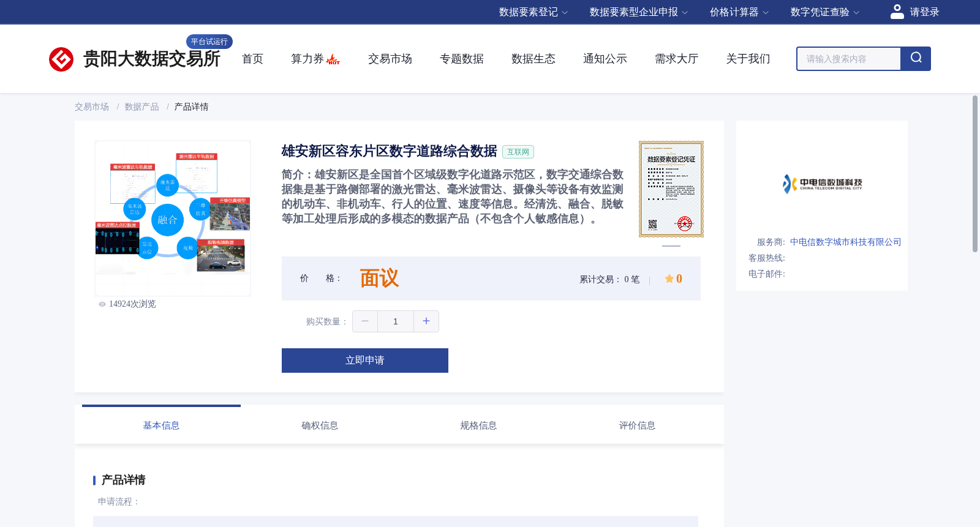Open the 数据生态 nav item

point(533,59)
